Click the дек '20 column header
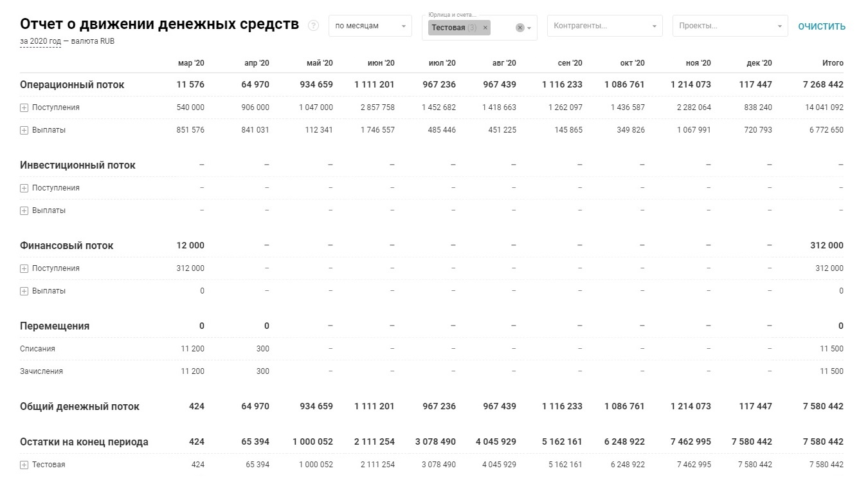 point(759,63)
